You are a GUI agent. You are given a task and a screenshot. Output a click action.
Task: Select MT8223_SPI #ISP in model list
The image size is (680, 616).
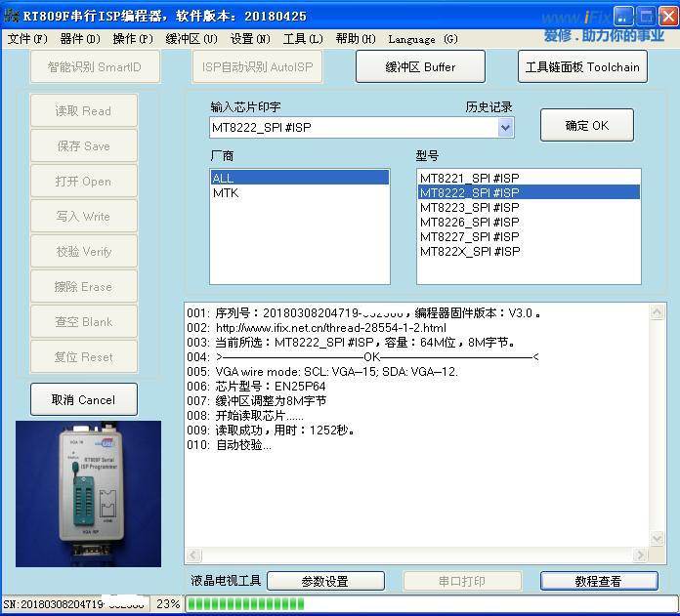(x=529, y=208)
